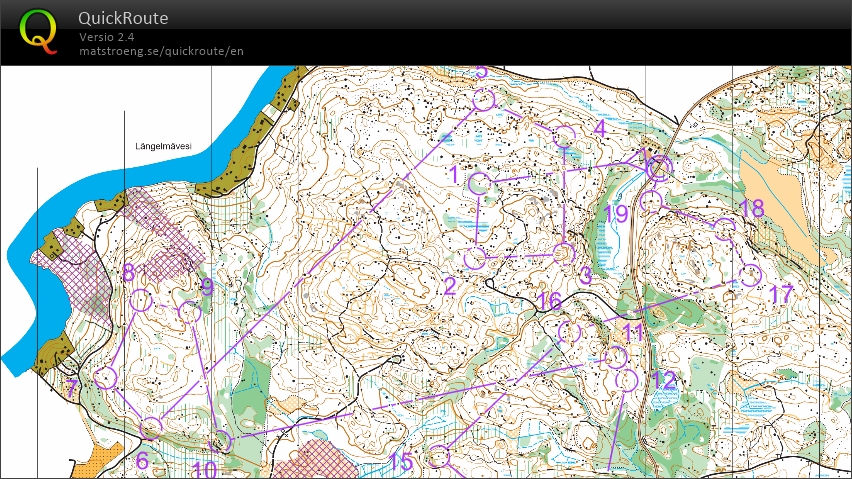Click control circle 3 marker
The image size is (852, 479).
click(564, 252)
